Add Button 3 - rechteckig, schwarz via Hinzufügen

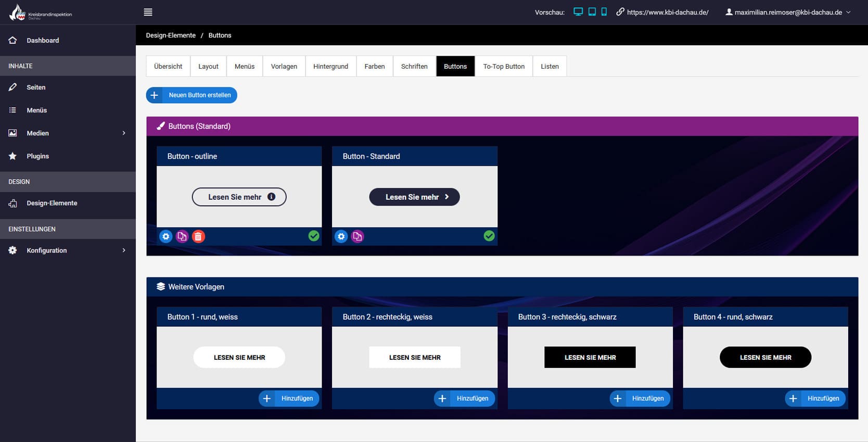click(640, 398)
